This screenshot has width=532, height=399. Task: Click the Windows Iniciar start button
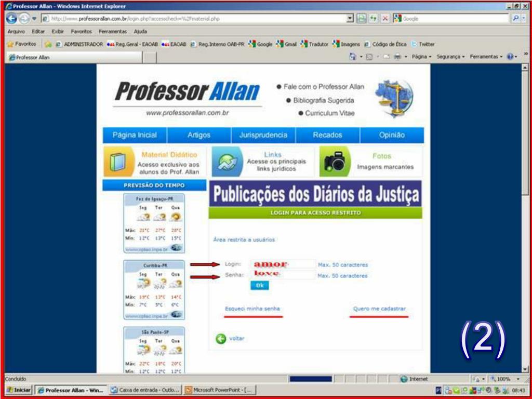pyautogui.click(x=18, y=390)
